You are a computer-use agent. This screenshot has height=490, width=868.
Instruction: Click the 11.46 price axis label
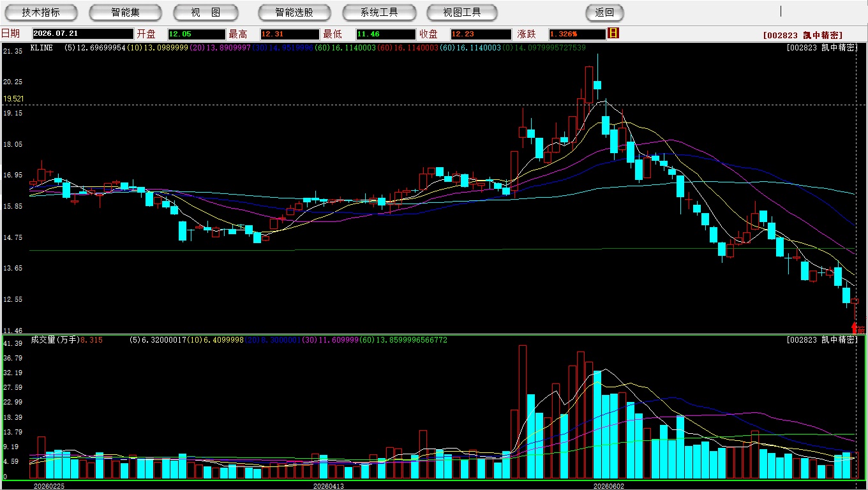coord(13,330)
